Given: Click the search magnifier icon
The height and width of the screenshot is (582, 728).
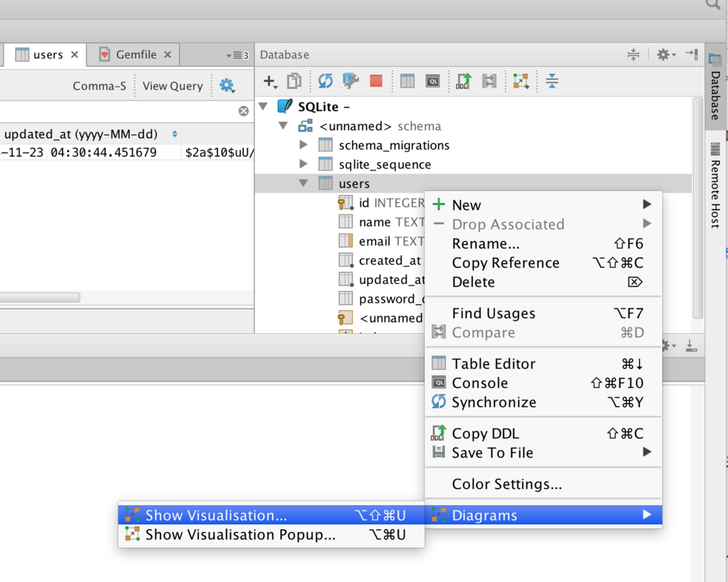Looking at the screenshot, I should tap(714, 4).
